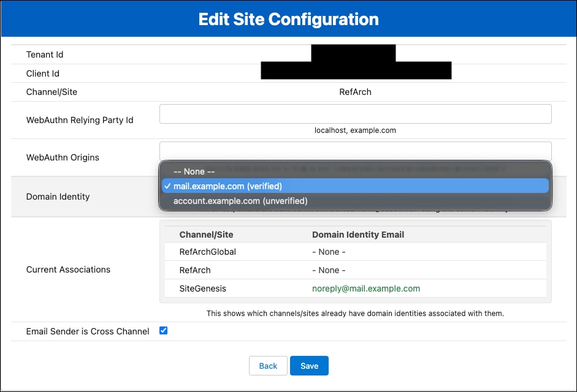577x392 pixels.
Task: Click the localhost, example.com hint text
Action: (355, 130)
